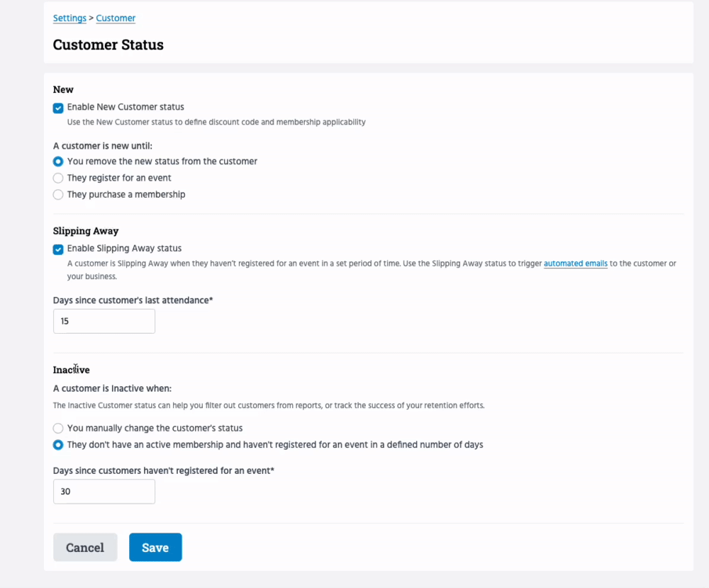709x588 pixels.
Task: Select 'They purchase a membership' radio option
Action: pos(58,194)
